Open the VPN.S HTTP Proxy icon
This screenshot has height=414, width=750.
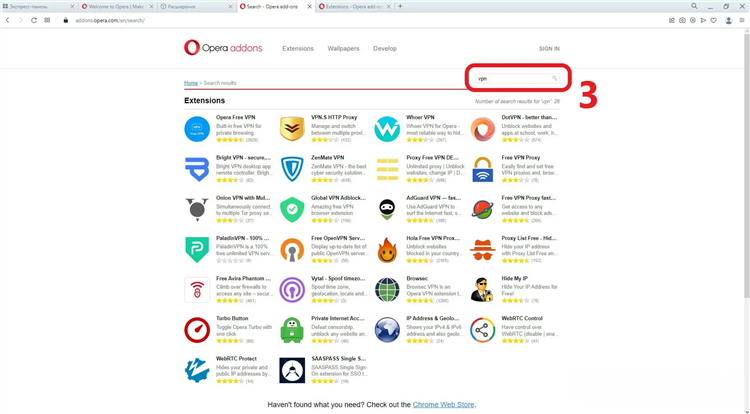coord(292,129)
